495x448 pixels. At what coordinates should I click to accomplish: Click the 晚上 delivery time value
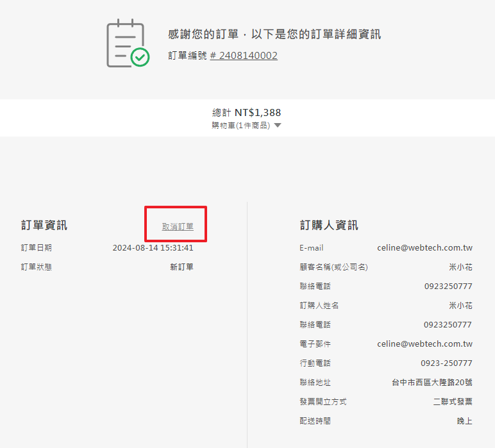tap(464, 421)
